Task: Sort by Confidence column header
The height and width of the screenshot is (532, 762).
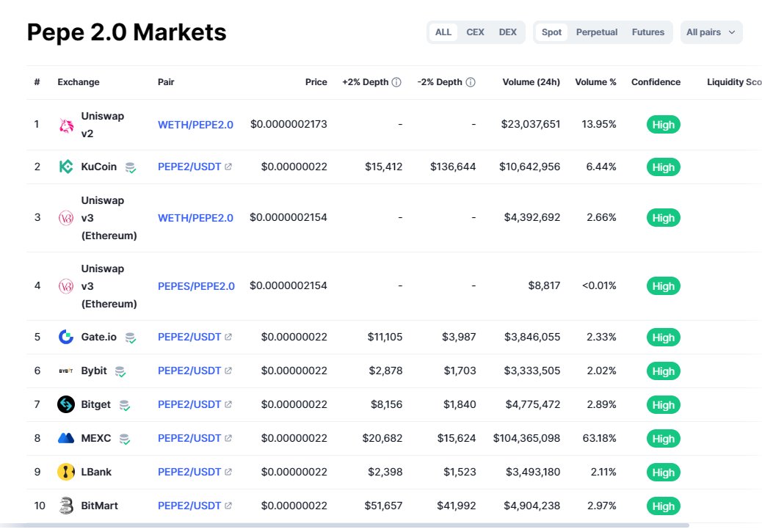Action: click(656, 82)
